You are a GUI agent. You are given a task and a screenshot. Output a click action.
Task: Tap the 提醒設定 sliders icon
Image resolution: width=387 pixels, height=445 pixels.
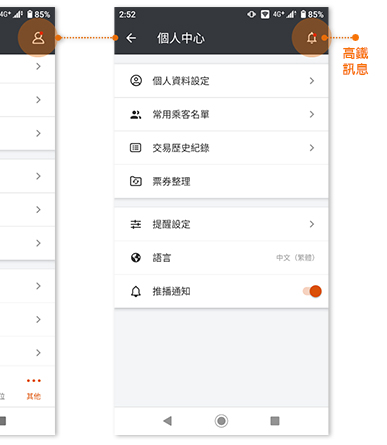pyautogui.click(x=136, y=224)
